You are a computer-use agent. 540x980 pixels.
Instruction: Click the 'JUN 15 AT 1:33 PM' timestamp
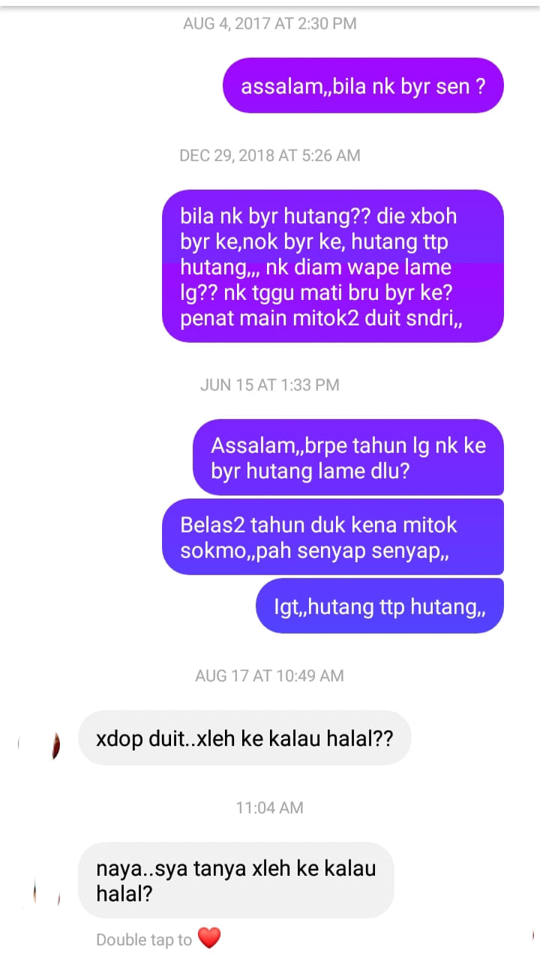pos(270,385)
